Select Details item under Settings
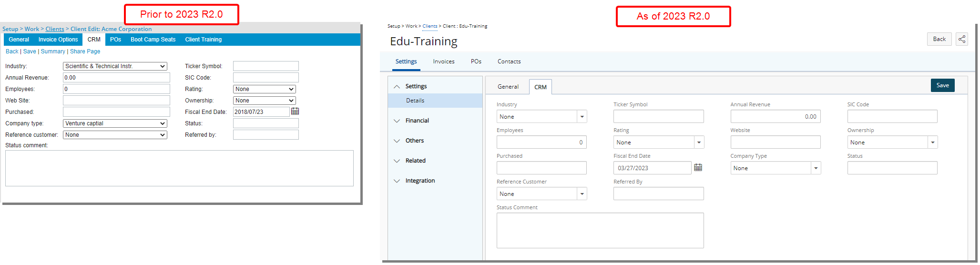The width and height of the screenshot is (980, 265). pos(435,101)
